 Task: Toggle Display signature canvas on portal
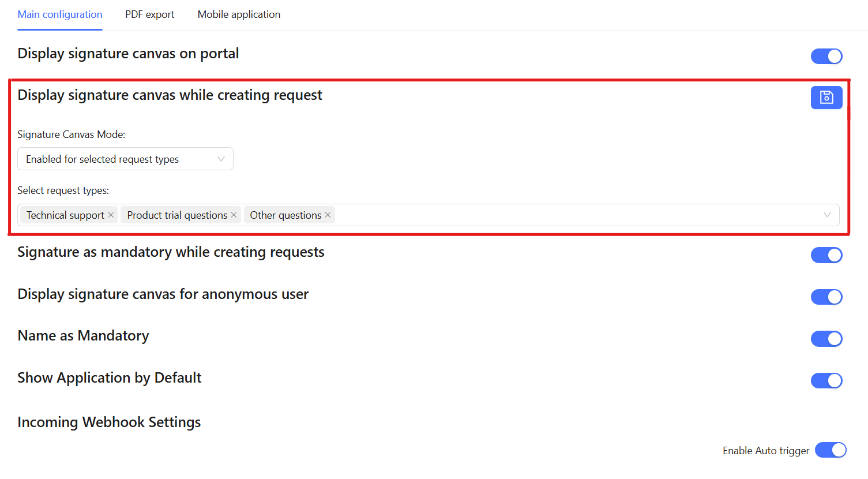(826, 56)
